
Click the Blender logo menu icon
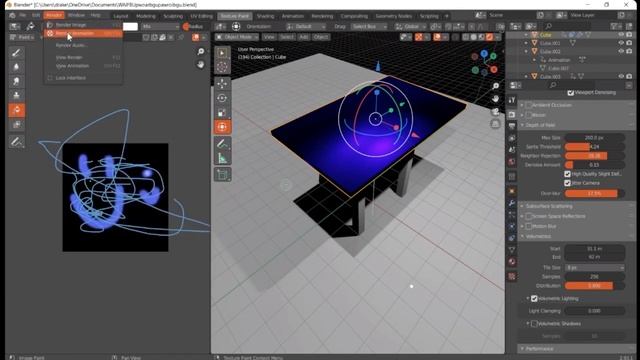point(12,16)
